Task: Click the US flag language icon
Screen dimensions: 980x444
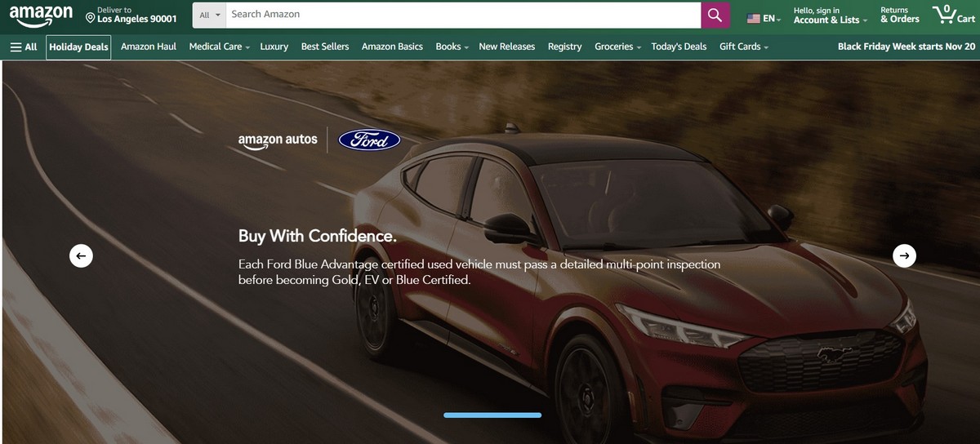Action: (x=754, y=19)
